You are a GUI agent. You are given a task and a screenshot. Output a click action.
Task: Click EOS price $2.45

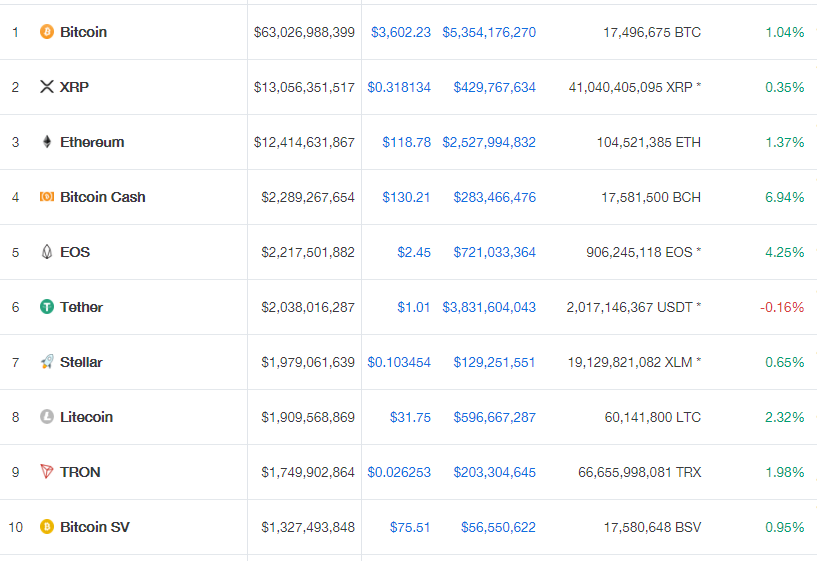[x=414, y=252]
